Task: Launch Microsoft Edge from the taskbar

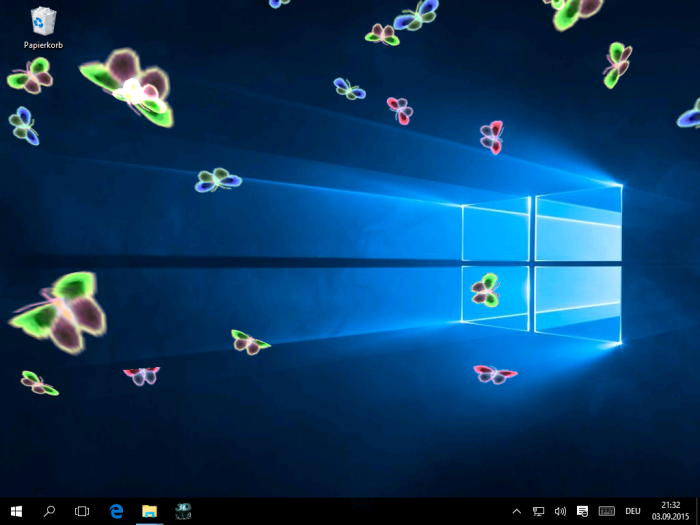Action: 116,511
